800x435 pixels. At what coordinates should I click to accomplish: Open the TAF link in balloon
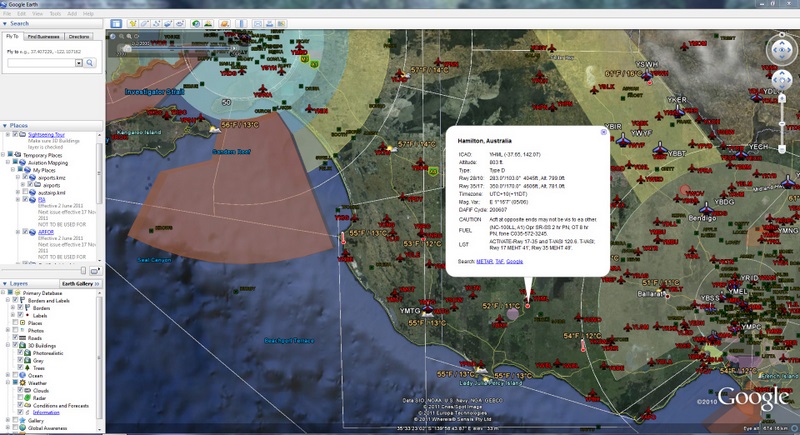tap(499, 261)
